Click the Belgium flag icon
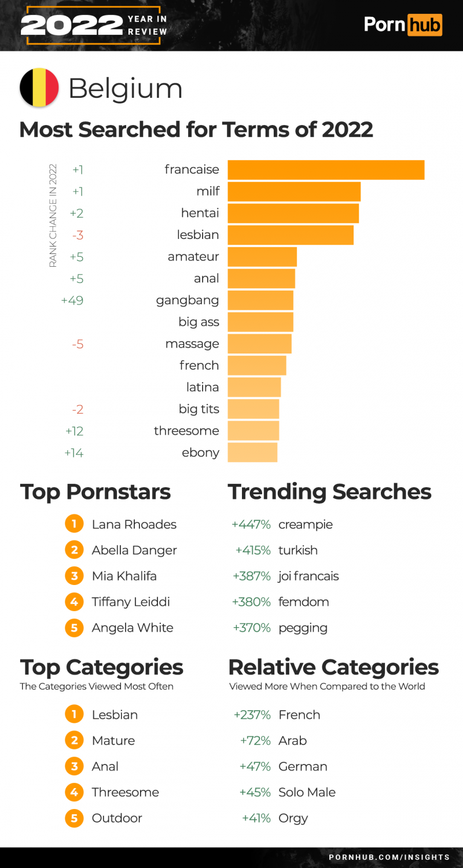This screenshot has width=463, height=868. tap(39, 87)
